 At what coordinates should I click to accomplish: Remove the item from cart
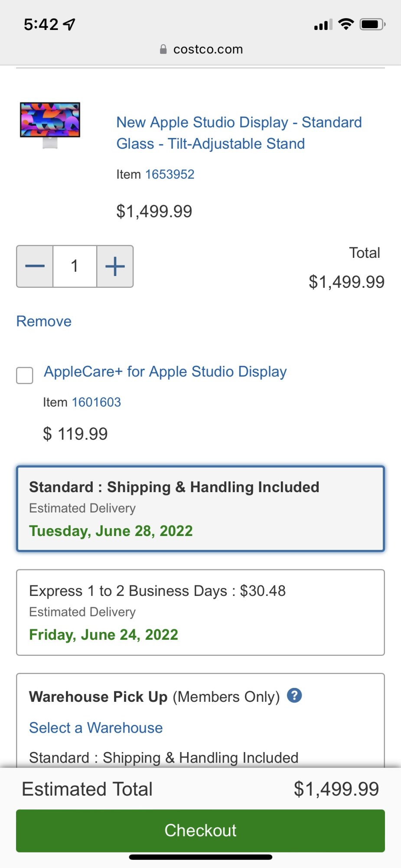(44, 322)
